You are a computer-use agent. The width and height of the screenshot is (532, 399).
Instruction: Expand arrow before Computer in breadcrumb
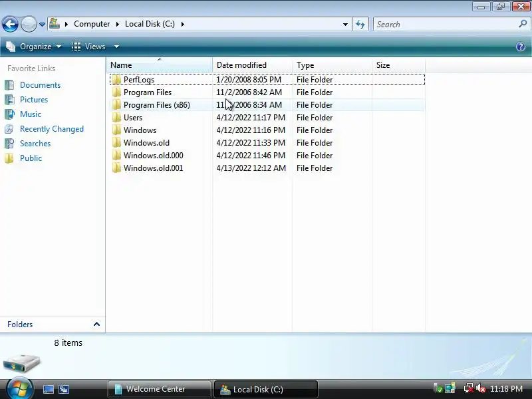coord(66,25)
